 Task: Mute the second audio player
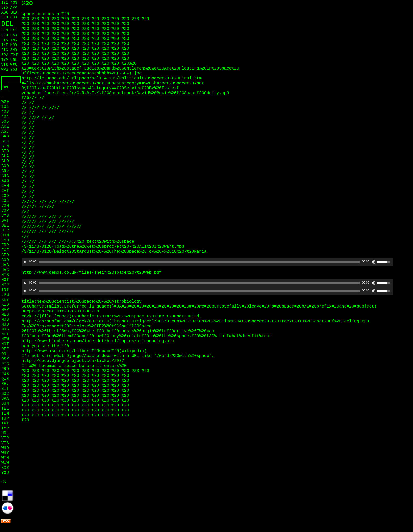pyautogui.click(x=373, y=283)
